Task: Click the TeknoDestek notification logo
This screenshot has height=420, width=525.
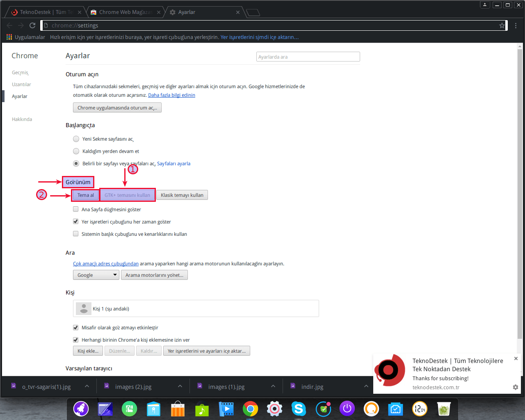Action: tap(390, 370)
